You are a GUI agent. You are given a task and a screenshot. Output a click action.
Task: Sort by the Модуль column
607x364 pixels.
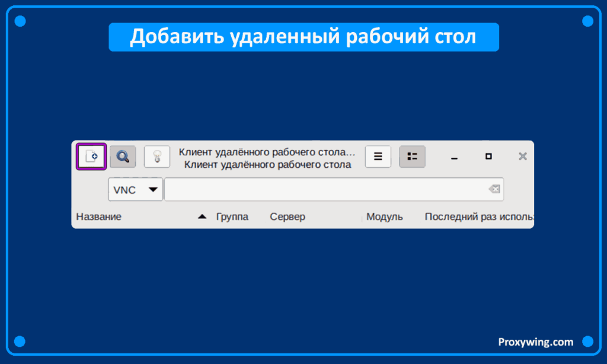(384, 216)
